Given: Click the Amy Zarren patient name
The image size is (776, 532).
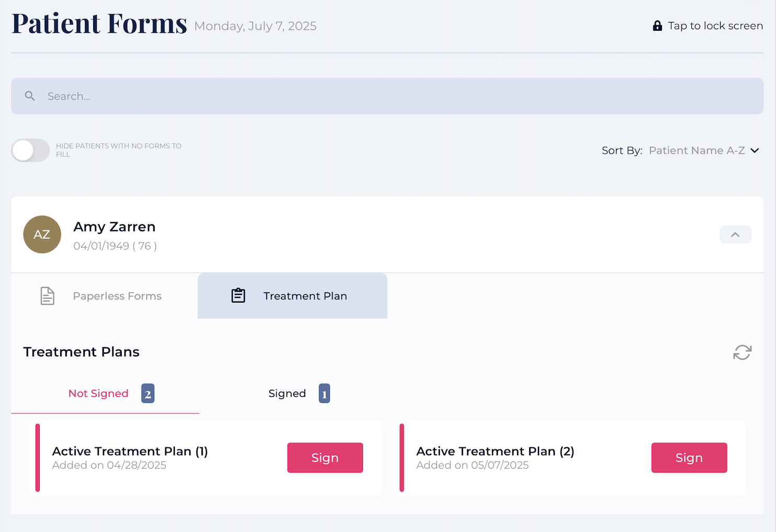Looking at the screenshot, I should point(115,227).
